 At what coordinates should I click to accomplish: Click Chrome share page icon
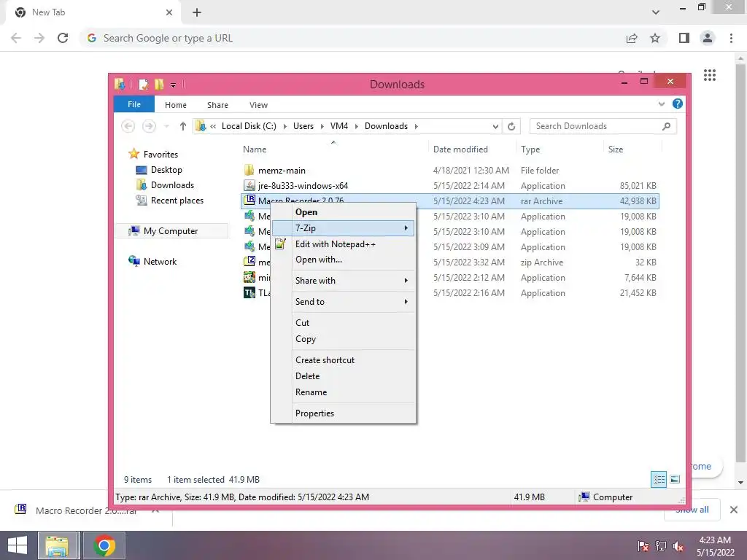pos(632,38)
